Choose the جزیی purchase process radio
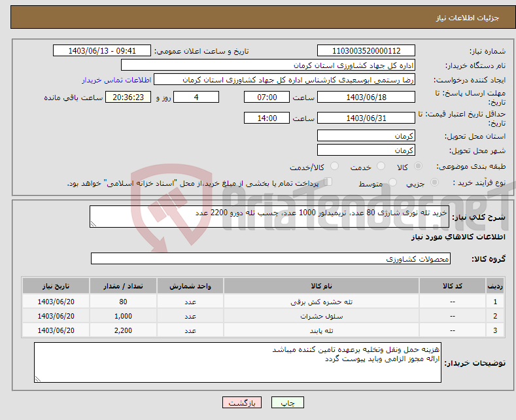The width and height of the screenshot is (516, 420). pyautogui.click(x=434, y=182)
